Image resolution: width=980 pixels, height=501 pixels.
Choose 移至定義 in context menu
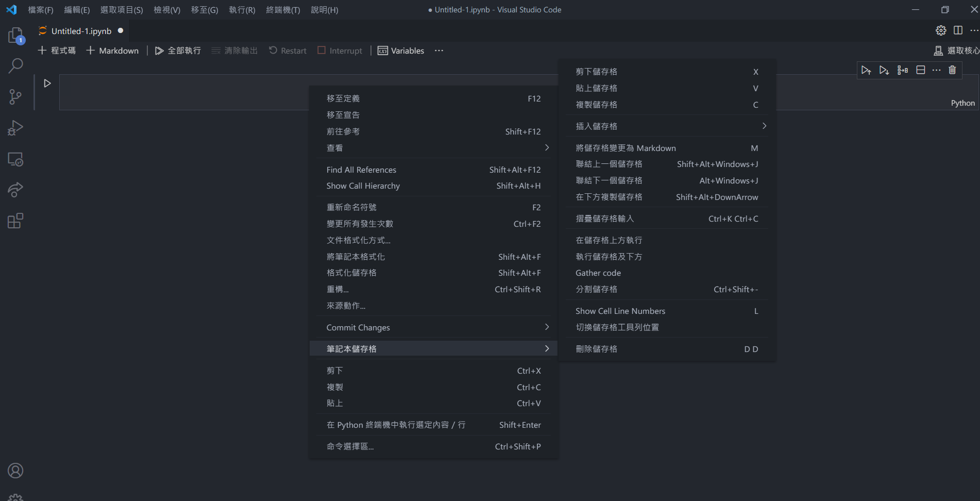pos(434,98)
